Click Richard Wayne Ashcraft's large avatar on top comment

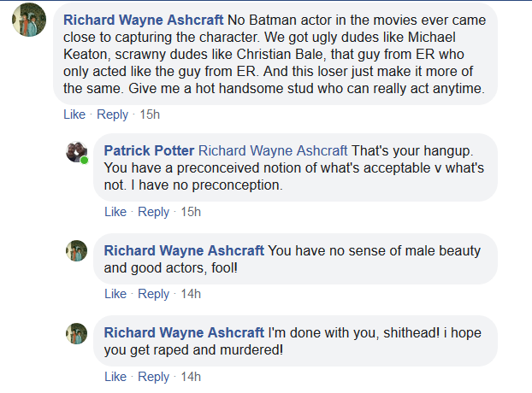pos(29,20)
